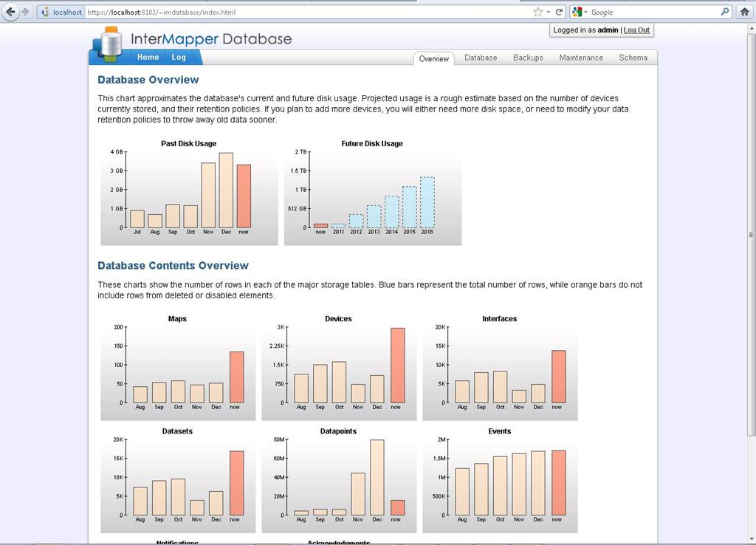The height and width of the screenshot is (545, 756).
Task: Open the browser home page icon
Action: [744, 12]
